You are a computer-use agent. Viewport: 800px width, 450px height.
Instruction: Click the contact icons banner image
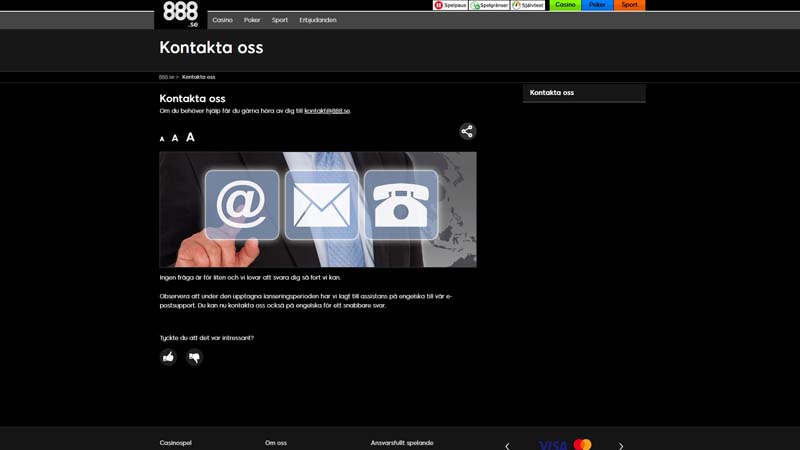318,209
